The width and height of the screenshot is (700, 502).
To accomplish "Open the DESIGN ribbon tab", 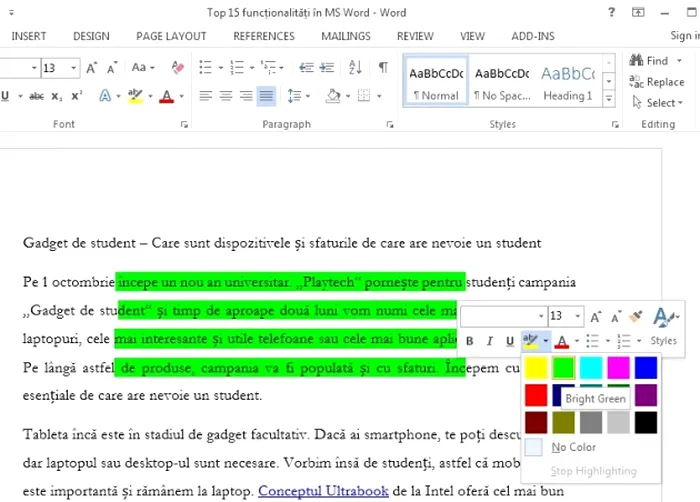I will click(92, 36).
